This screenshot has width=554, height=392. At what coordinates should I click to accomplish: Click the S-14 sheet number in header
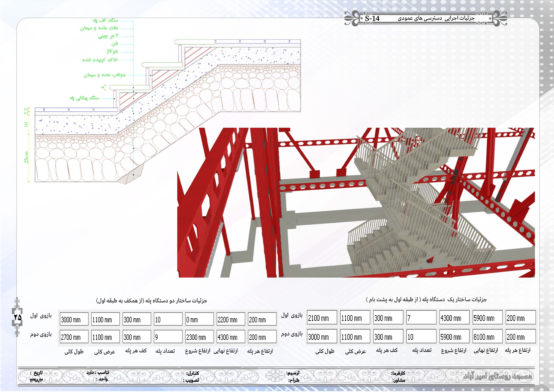coord(372,18)
